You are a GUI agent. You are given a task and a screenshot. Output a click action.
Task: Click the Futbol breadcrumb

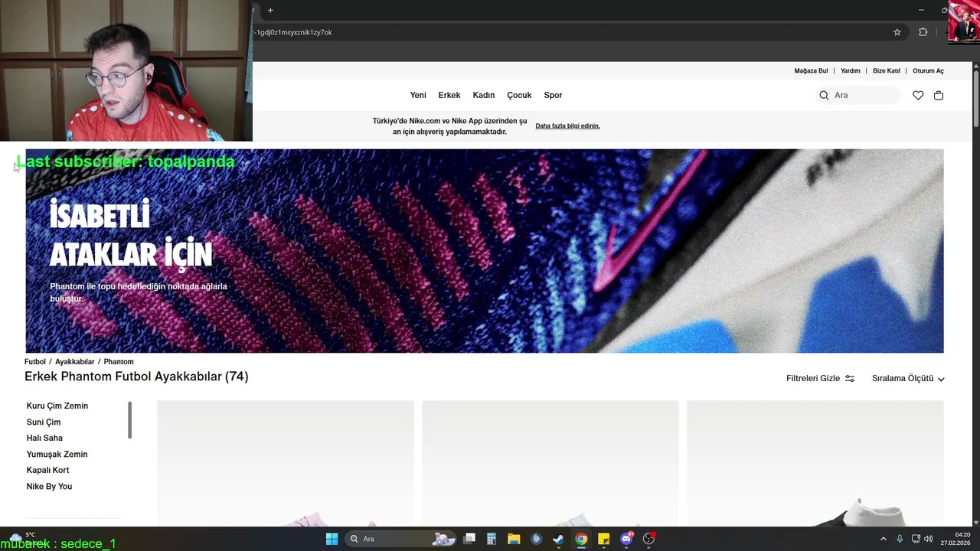pos(35,361)
